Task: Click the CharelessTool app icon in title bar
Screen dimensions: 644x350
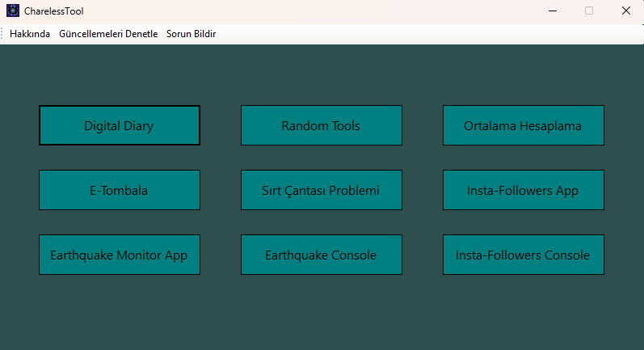Action: (x=12, y=11)
